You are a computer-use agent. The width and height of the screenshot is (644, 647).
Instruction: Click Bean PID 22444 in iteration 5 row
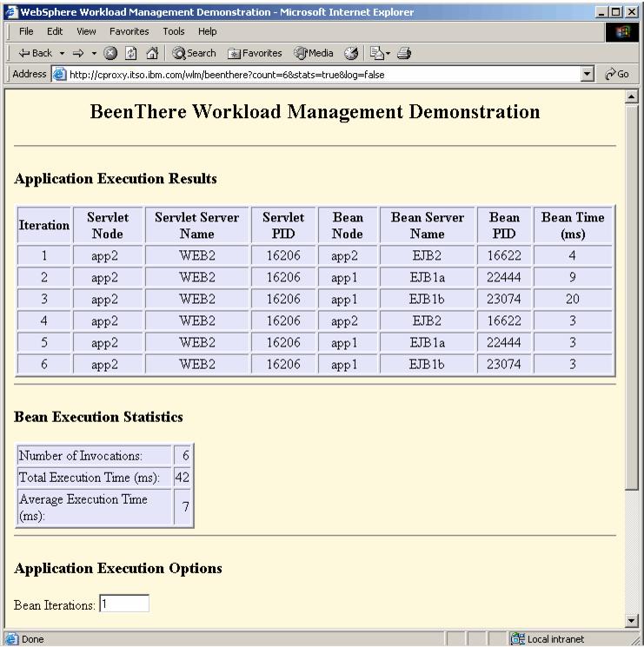click(x=504, y=342)
